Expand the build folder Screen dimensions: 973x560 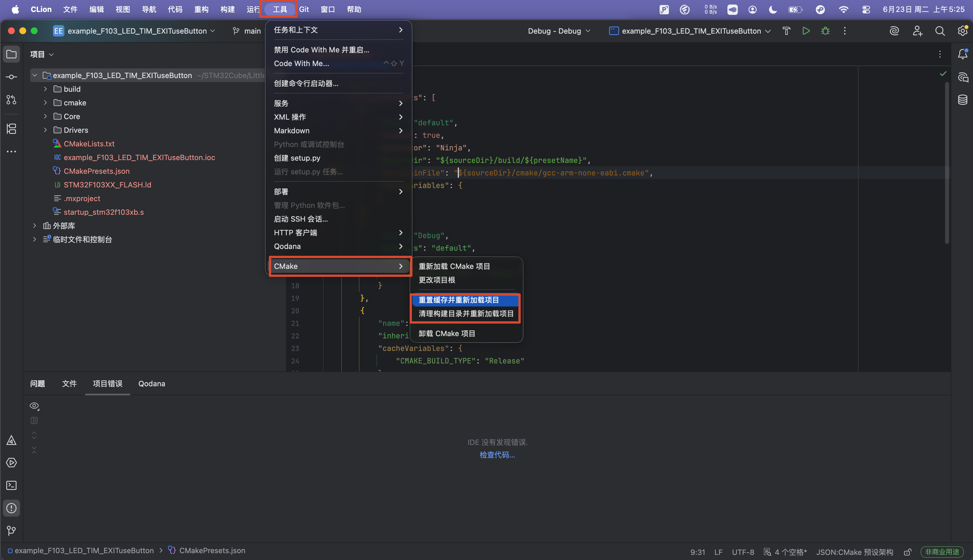point(45,89)
